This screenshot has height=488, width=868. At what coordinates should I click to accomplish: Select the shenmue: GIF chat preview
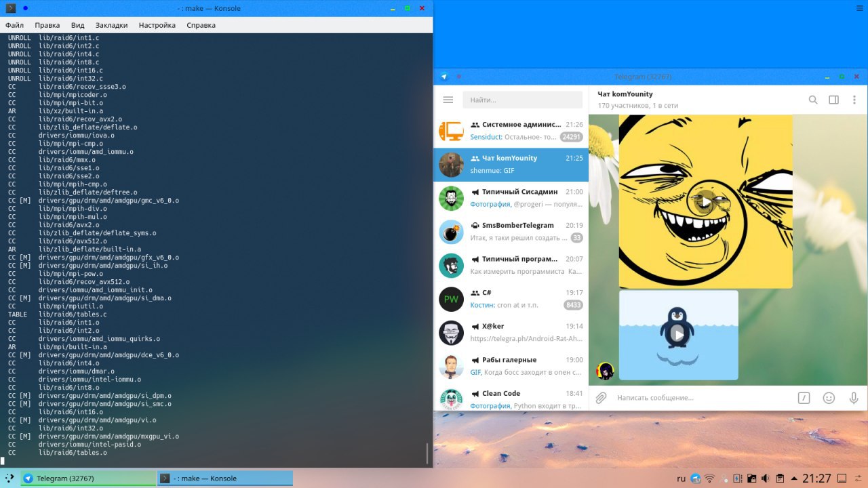coord(492,171)
